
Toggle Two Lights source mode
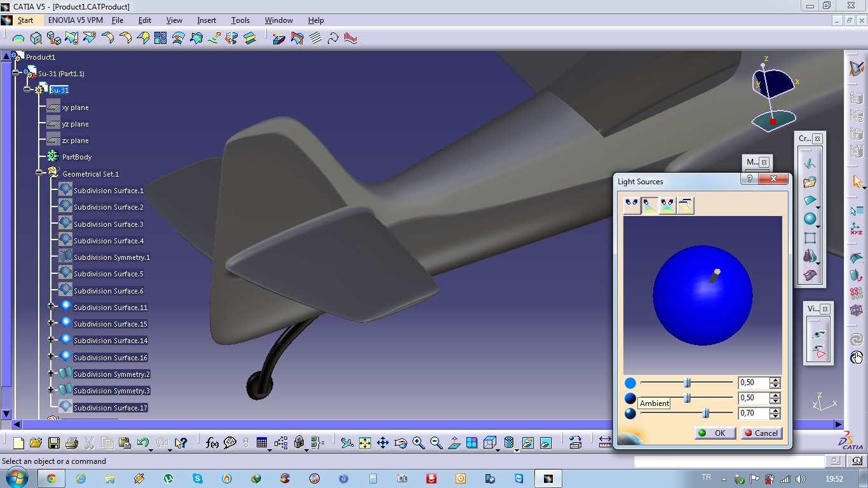(667, 205)
